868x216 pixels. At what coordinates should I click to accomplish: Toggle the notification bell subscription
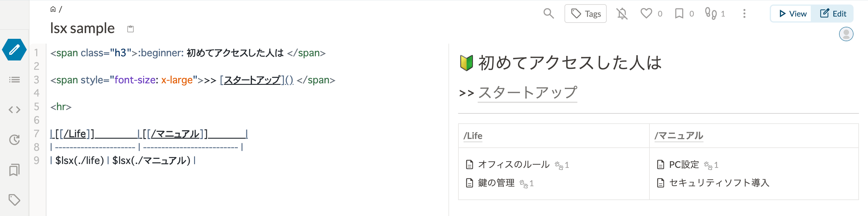[622, 14]
